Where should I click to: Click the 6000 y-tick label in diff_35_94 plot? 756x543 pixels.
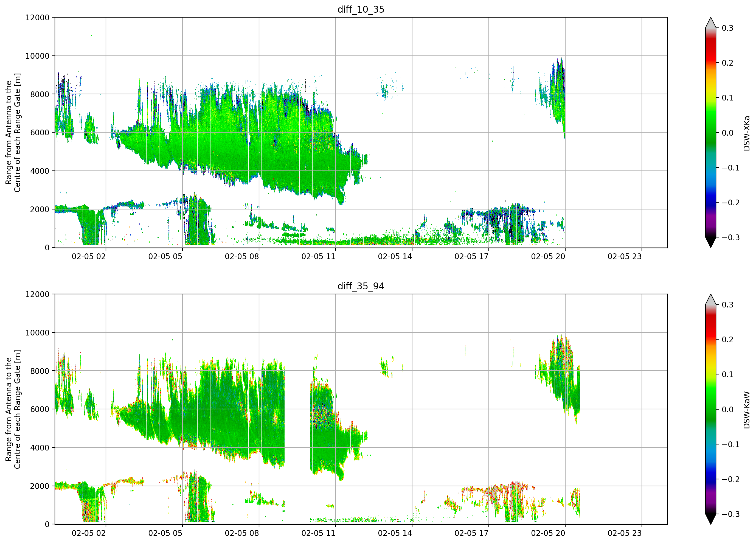40,410
